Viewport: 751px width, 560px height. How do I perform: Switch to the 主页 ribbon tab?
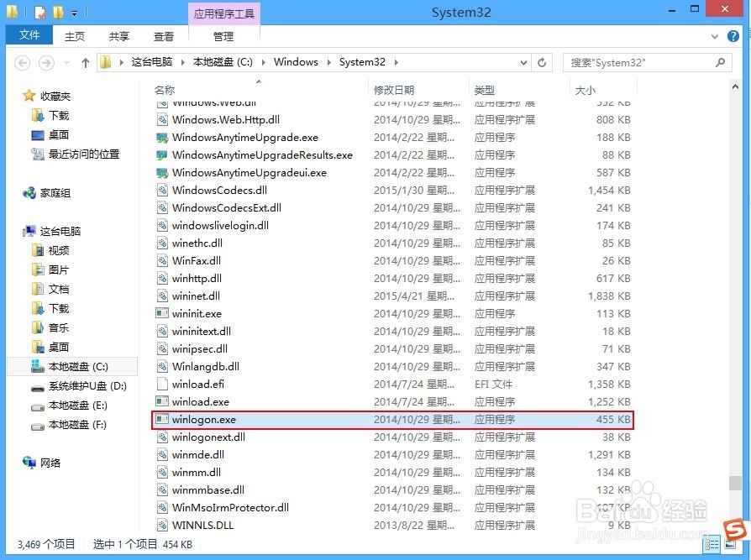click(75, 36)
